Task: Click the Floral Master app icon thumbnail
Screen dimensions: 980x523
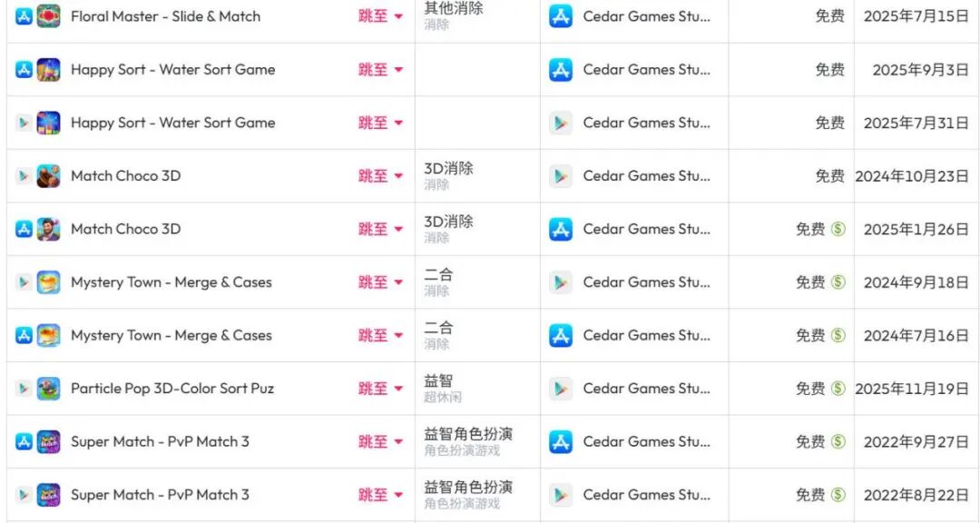Action: (48, 16)
